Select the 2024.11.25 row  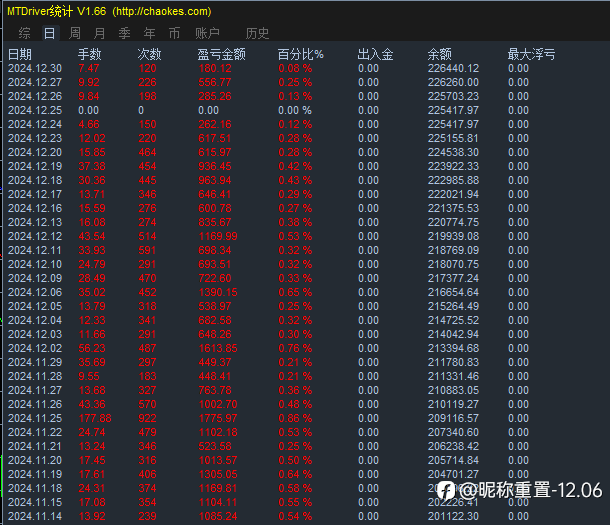[x=268, y=418]
